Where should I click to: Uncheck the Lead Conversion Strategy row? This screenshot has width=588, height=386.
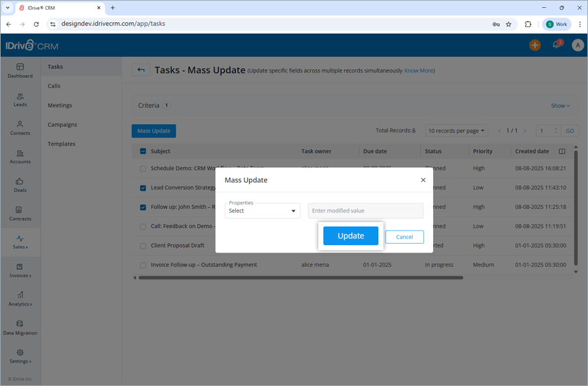point(143,187)
